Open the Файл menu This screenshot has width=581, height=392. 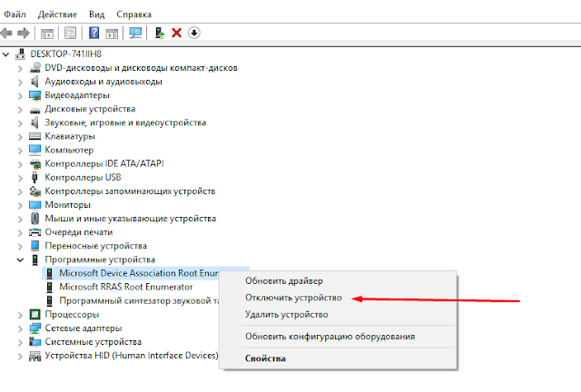[x=15, y=15]
